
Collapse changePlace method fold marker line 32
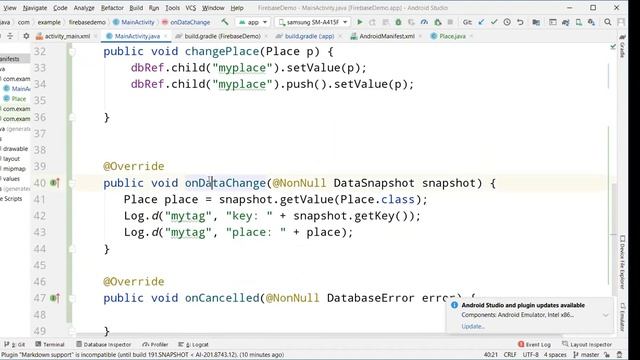(x=72, y=52)
